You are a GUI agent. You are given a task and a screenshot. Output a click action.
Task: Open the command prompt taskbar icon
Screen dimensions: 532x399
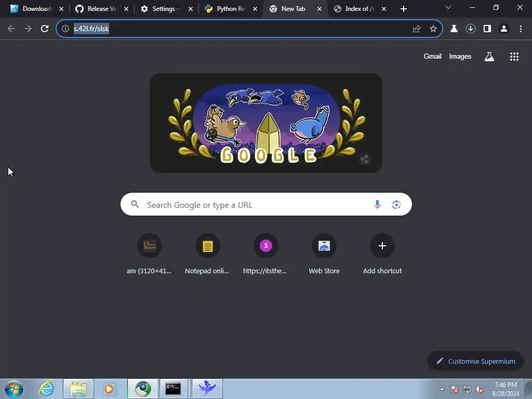point(174,389)
